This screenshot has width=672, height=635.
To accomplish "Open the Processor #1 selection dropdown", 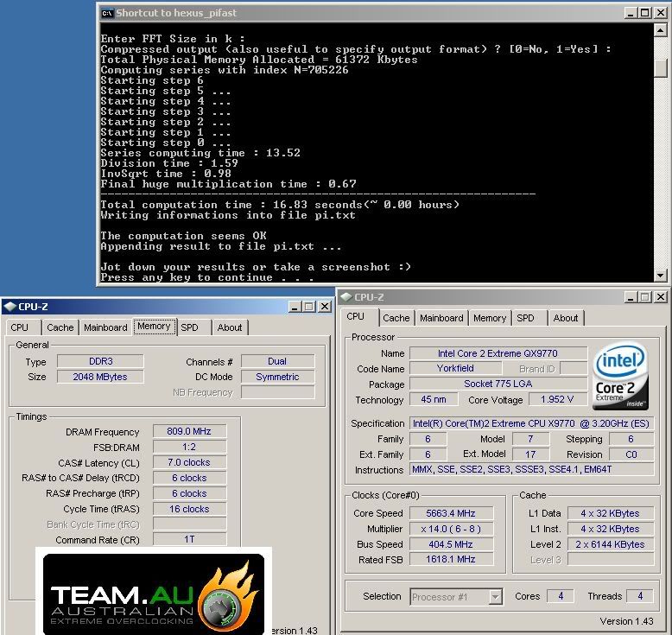I will (495, 596).
